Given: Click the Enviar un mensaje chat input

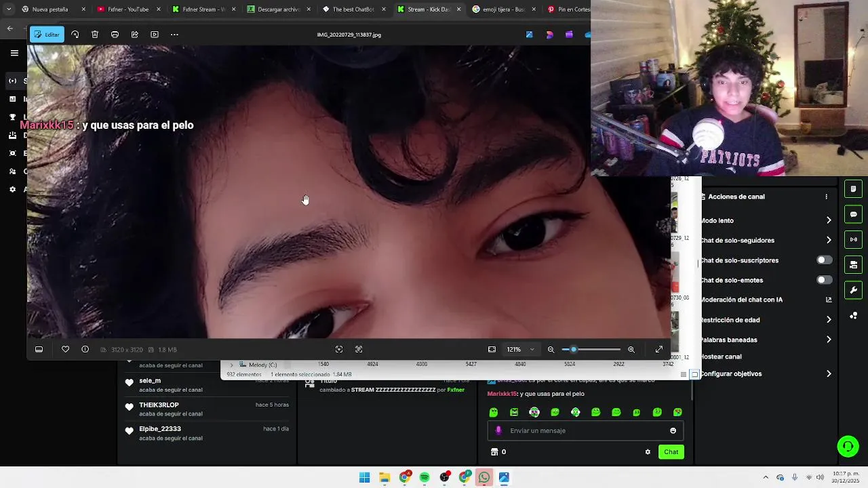Looking at the screenshot, I should click(x=585, y=430).
